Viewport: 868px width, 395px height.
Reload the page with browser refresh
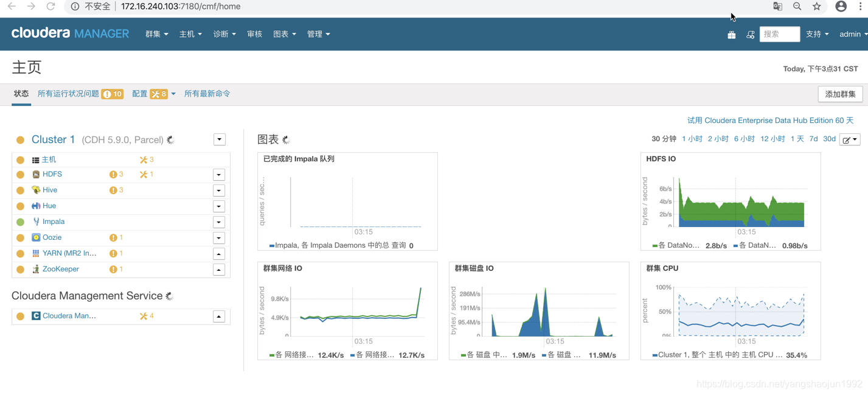pyautogui.click(x=50, y=6)
